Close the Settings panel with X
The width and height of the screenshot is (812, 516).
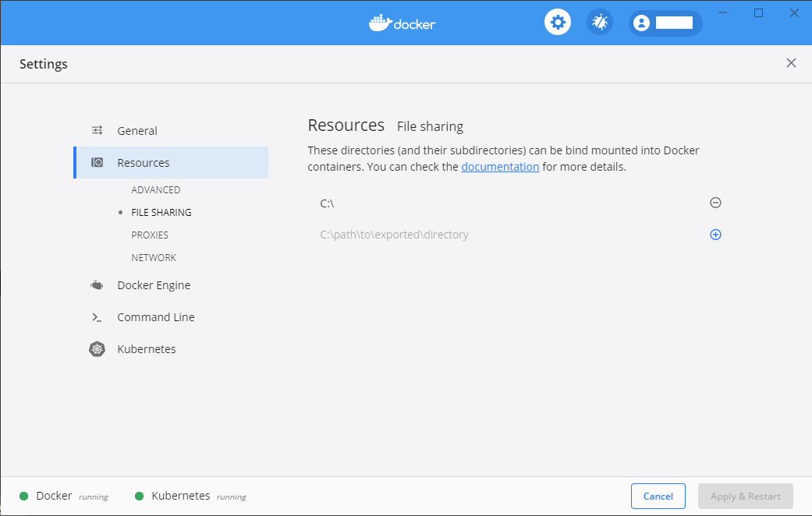point(791,63)
